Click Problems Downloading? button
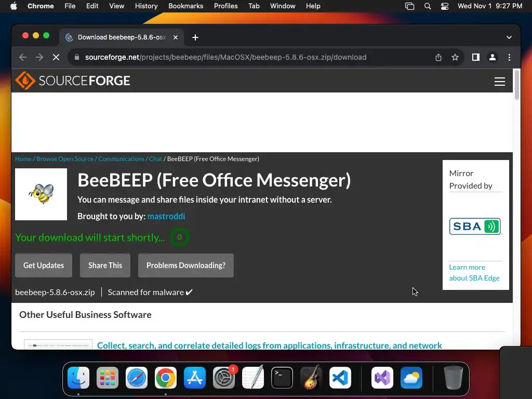Viewport: 532px width, 399px height. pyautogui.click(x=186, y=265)
